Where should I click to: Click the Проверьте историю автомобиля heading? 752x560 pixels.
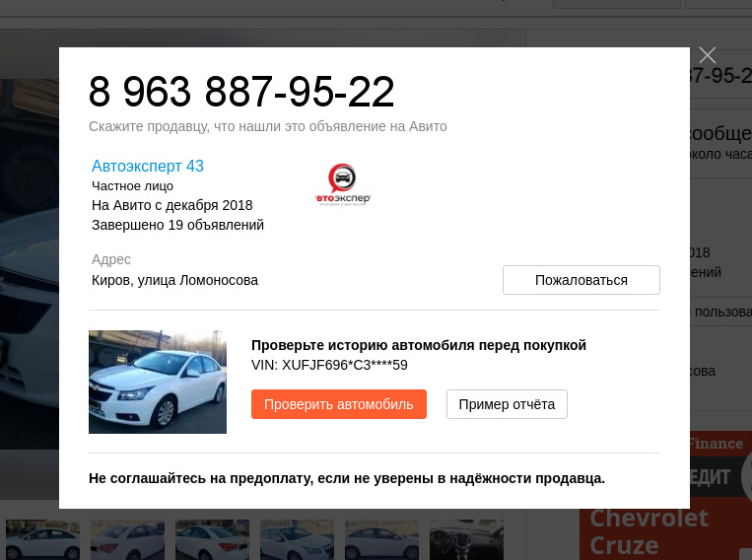[419, 345]
